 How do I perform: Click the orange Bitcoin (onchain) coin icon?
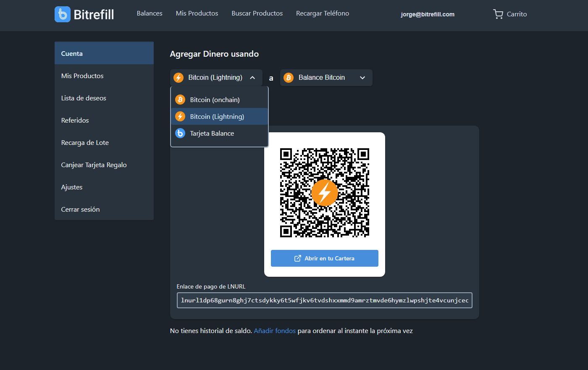[180, 100]
